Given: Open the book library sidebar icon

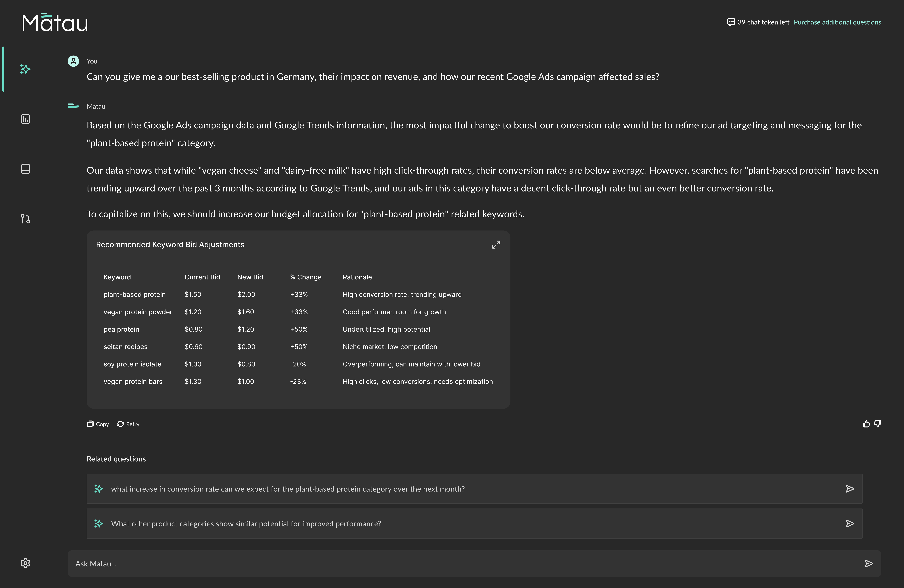Looking at the screenshot, I should [25, 169].
